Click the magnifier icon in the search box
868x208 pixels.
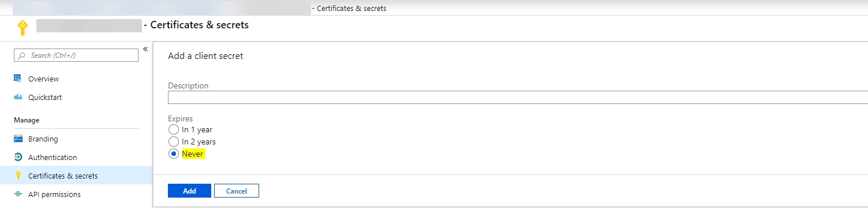(22, 55)
